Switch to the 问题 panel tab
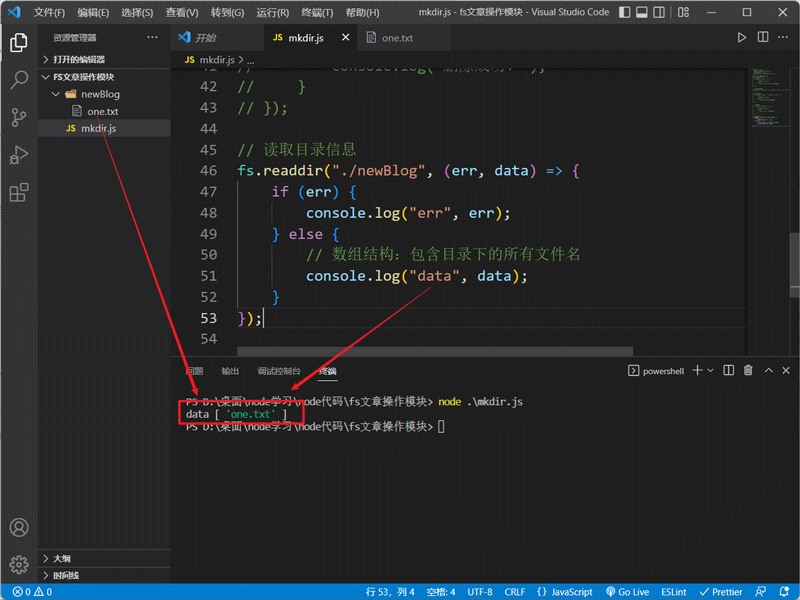Viewport: 800px width, 600px height. point(194,371)
